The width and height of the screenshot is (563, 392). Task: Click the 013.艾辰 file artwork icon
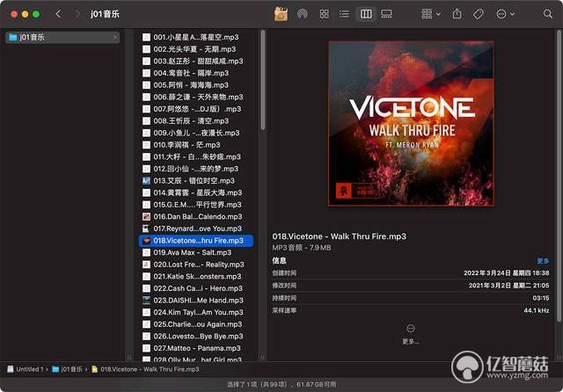click(146, 181)
